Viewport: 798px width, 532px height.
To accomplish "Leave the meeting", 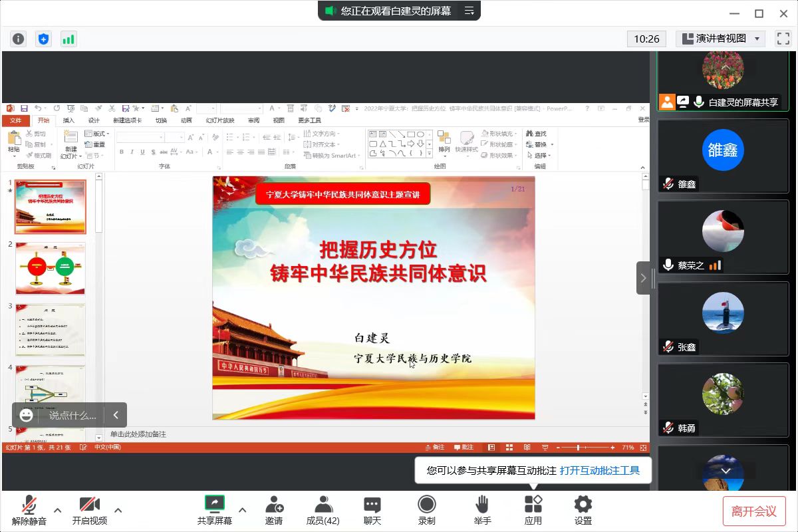I will pos(754,511).
